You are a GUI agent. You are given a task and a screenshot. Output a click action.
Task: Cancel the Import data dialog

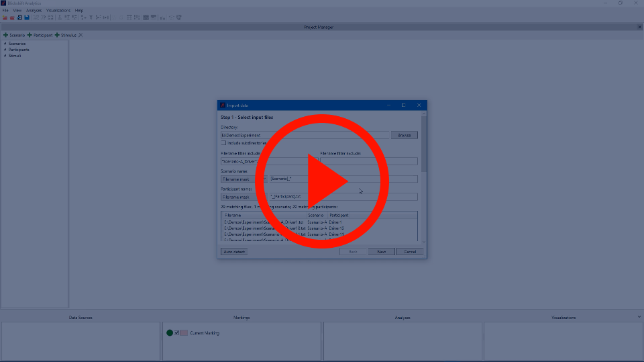pyautogui.click(x=410, y=252)
